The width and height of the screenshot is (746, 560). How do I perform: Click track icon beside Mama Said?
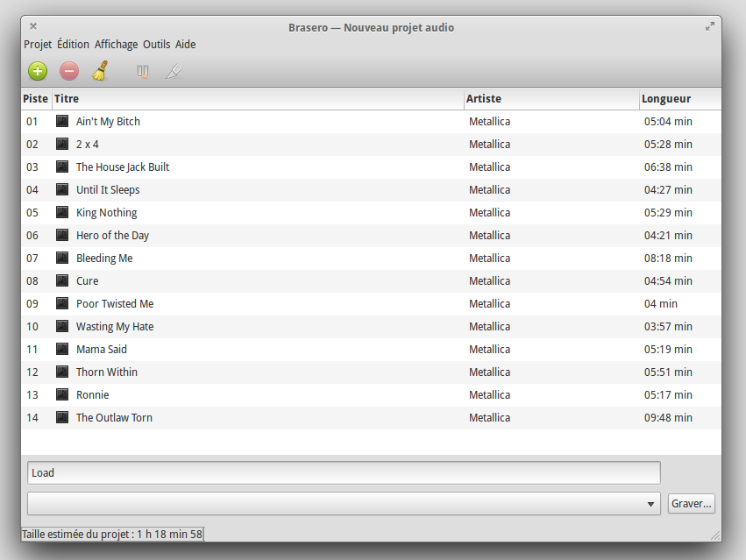62,349
